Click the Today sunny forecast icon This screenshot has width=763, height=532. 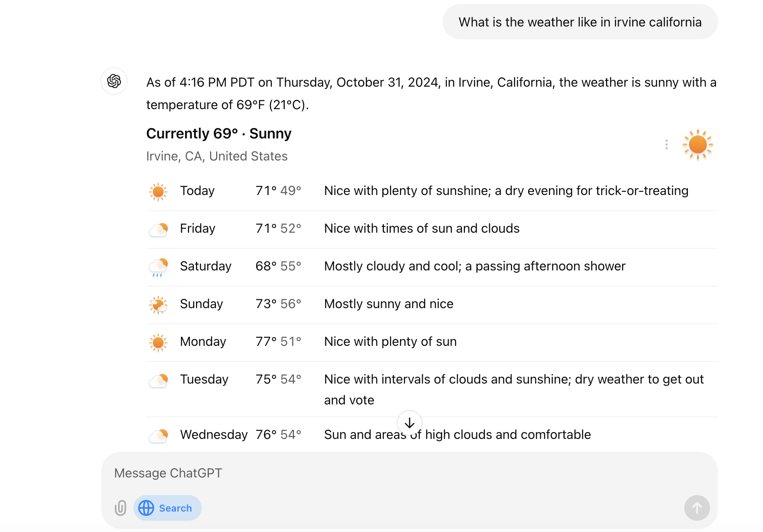[158, 192]
